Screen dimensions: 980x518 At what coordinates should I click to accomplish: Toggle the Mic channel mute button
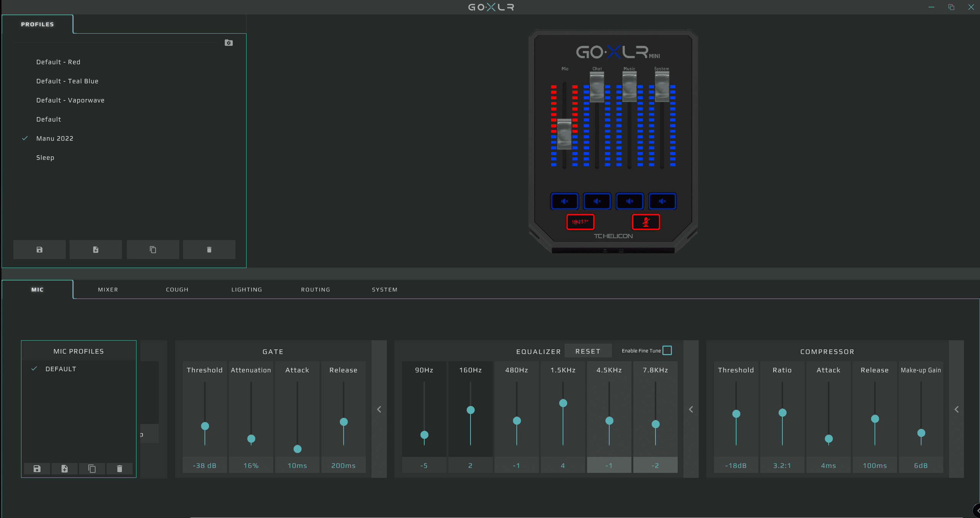[565, 201]
